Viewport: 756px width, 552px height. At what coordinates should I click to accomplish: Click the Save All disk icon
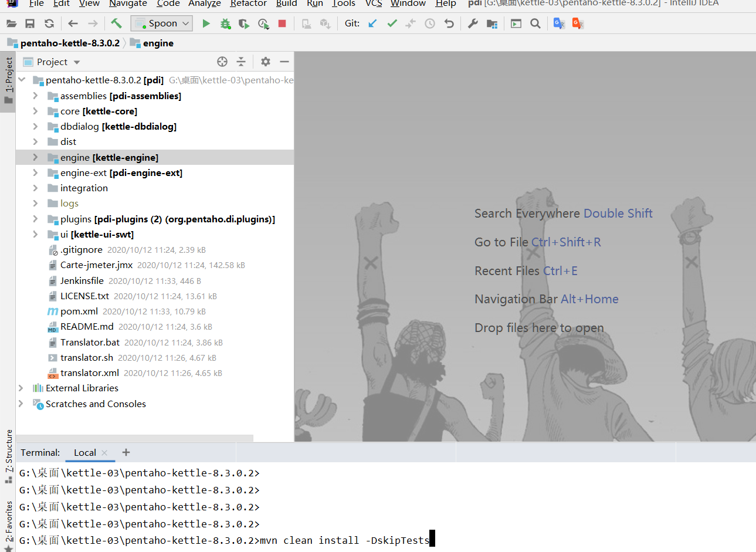pyautogui.click(x=30, y=23)
